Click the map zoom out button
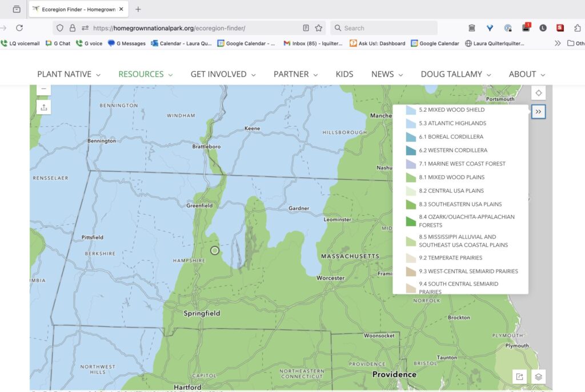This screenshot has width=585, height=392. [x=44, y=90]
